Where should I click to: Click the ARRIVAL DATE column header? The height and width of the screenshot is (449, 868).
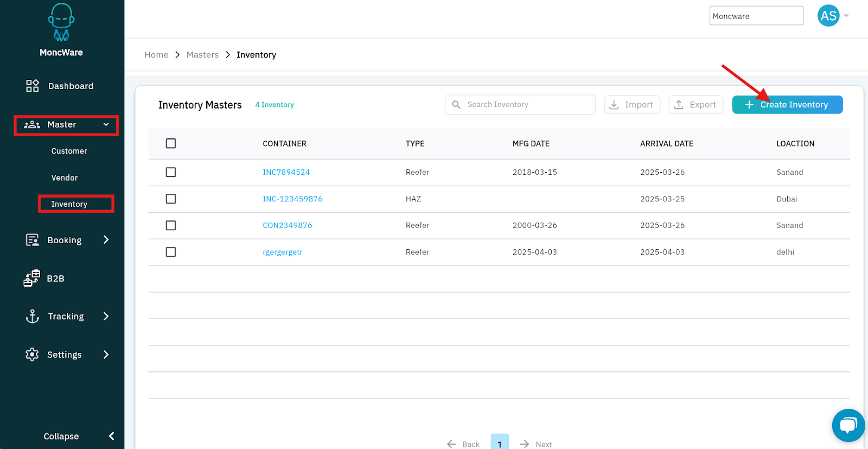tap(667, 144)
